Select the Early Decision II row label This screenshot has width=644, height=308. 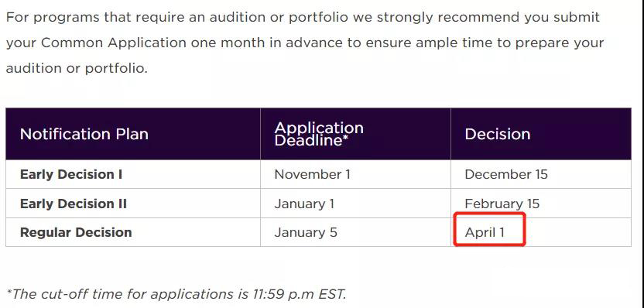click(x=73, y=204)
